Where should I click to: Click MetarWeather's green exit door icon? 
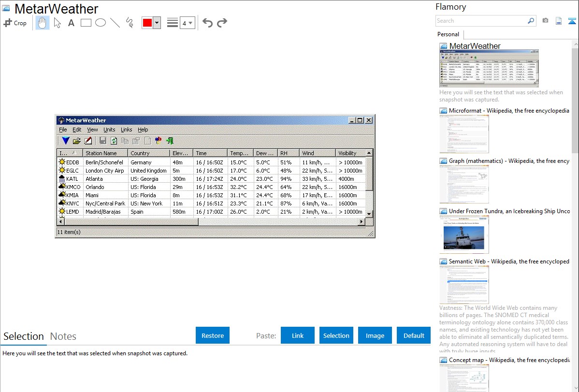tap(170, 141)
